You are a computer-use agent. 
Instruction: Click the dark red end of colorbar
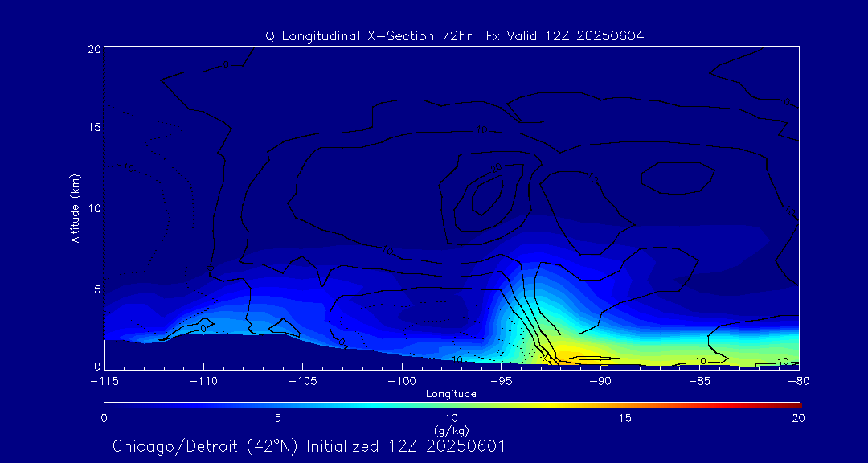tap(794, 405)
